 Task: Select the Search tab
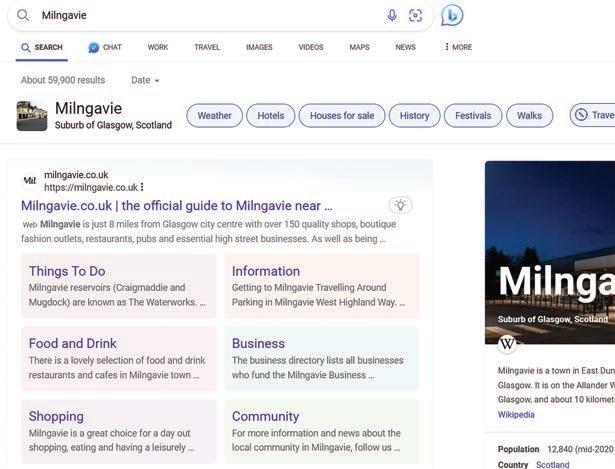(x=42, y=47)
